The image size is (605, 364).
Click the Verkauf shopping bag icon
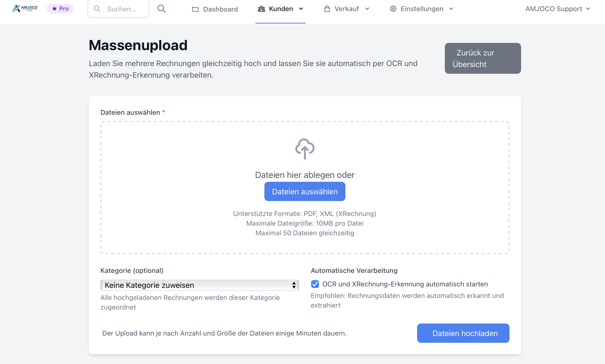click(x=327, y=9)
